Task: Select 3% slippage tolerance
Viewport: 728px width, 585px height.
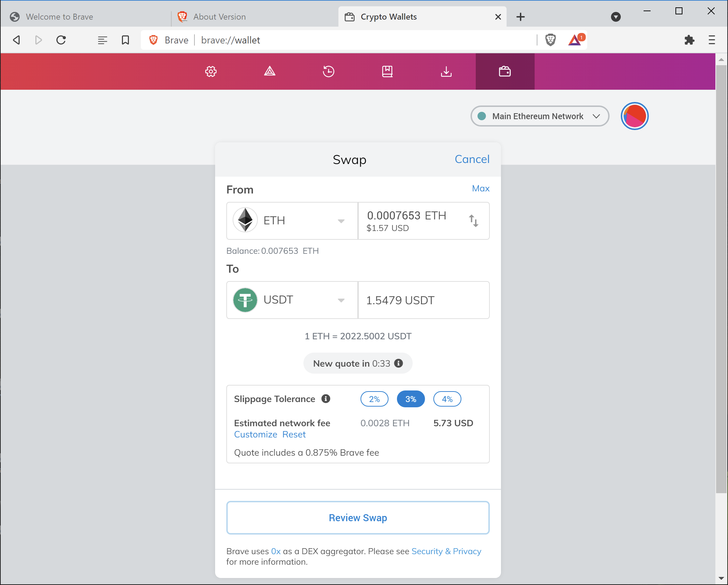Action: (x=411, y=399)
